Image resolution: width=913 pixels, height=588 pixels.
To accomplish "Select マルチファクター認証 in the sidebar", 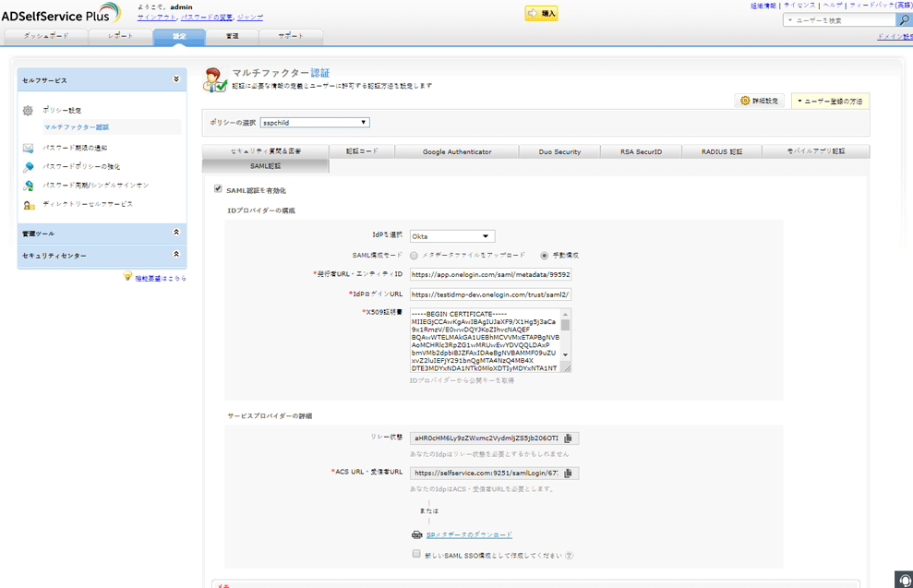I will pos(77,126).
